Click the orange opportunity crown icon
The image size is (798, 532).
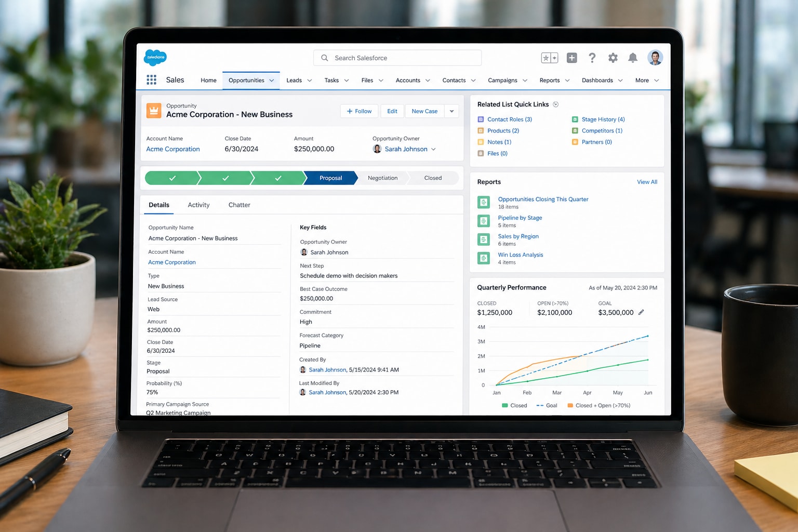tap(154, 111)
